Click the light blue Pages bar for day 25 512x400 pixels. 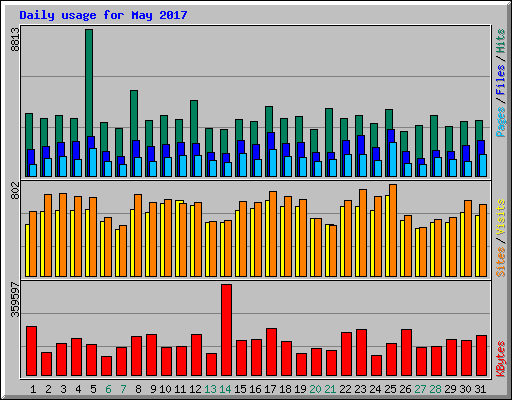pos(393,159)
